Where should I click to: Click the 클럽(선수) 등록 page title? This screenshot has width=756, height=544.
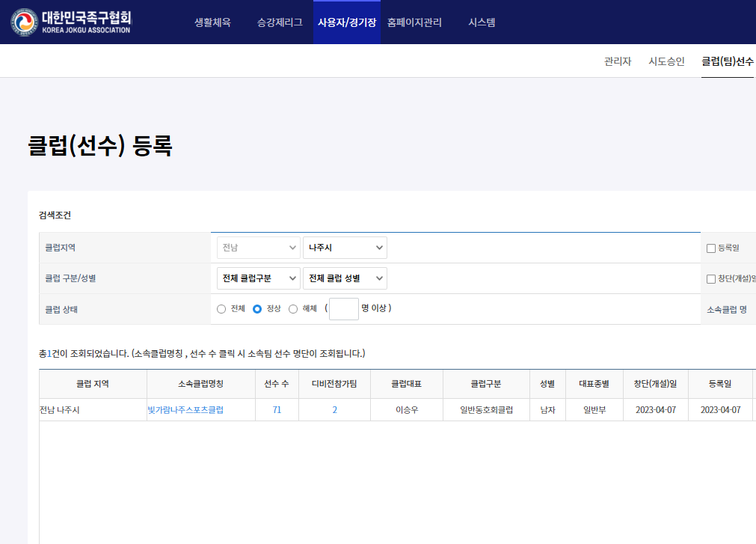click(99, 146)
